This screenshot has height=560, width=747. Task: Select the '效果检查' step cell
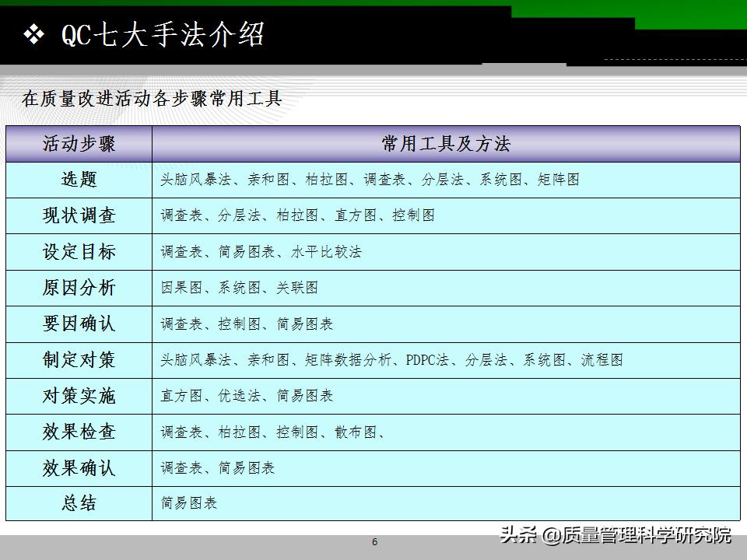pyautogui.click(x=79, y=432)
